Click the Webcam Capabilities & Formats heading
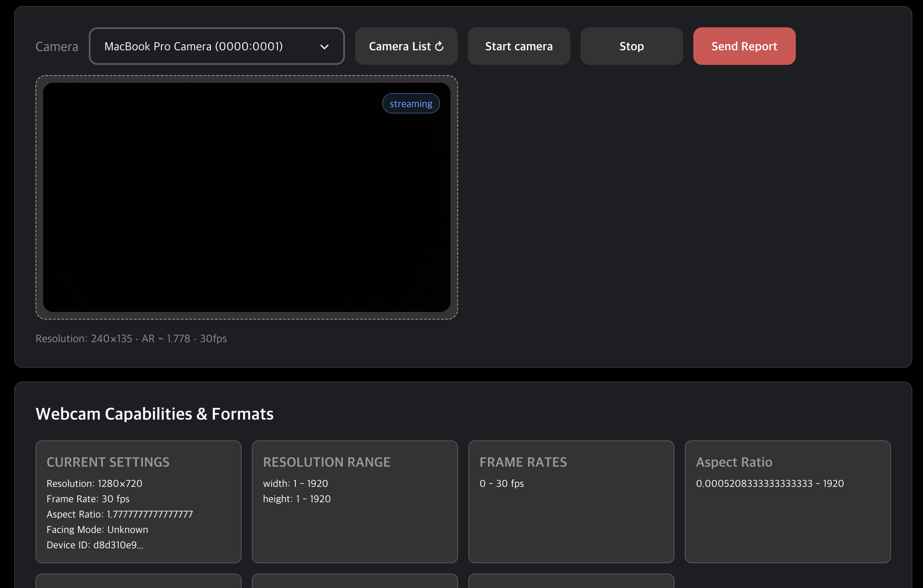This screenshot has height=588, width=923. pos(155,413)
